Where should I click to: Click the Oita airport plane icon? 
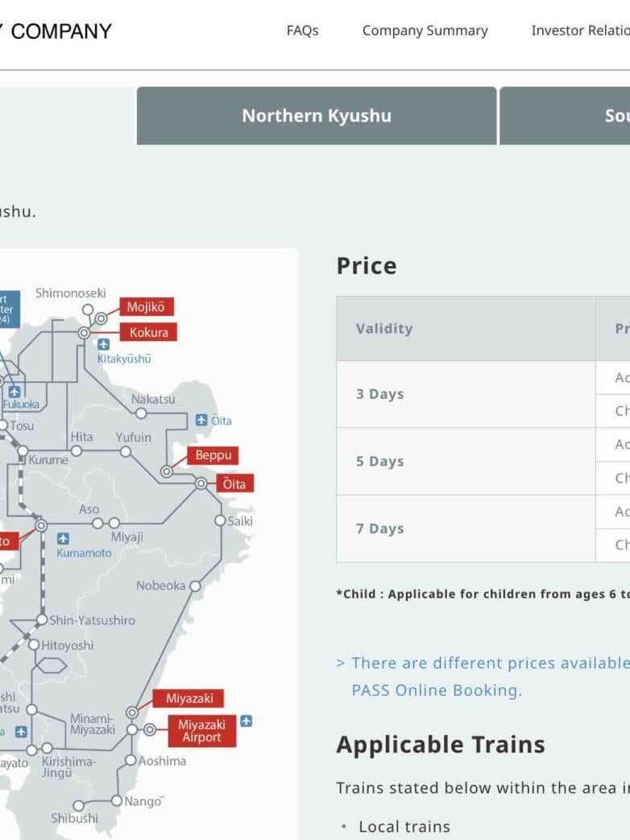(201, 420)
